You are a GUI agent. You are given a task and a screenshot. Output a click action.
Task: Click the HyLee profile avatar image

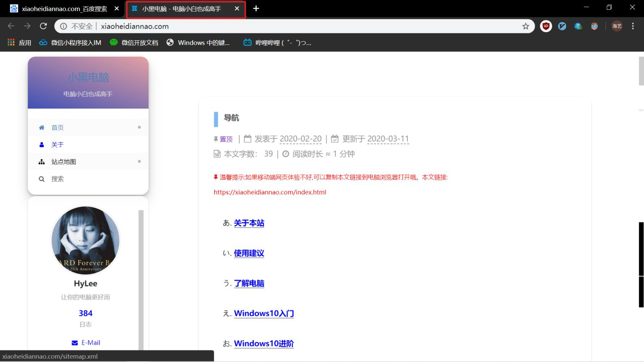click(x=85, y=241)
